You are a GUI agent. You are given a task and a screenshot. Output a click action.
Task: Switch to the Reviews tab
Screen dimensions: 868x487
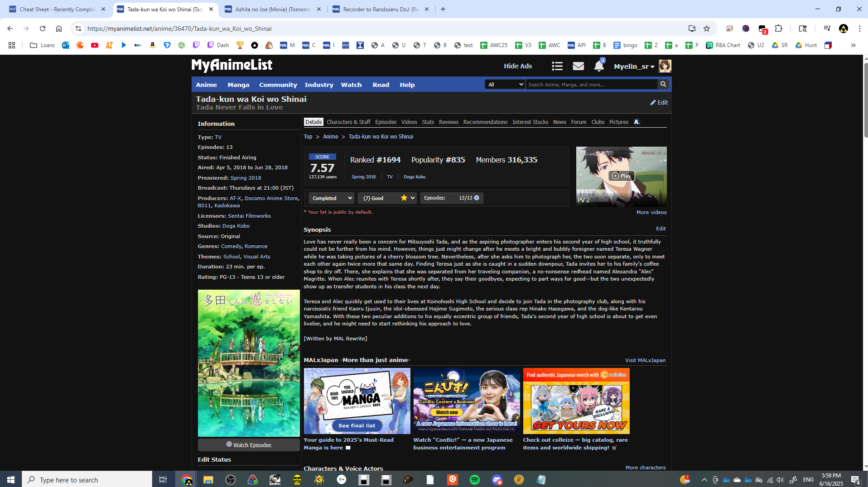pyautogui.click(x=448, y=122)
